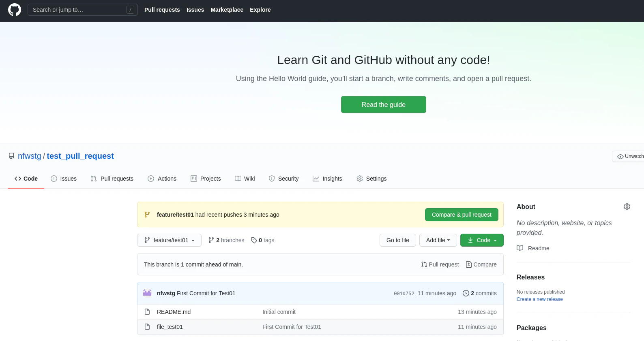Open the GitHub home logo
644x341 pixels.
[x=15, y=10]
